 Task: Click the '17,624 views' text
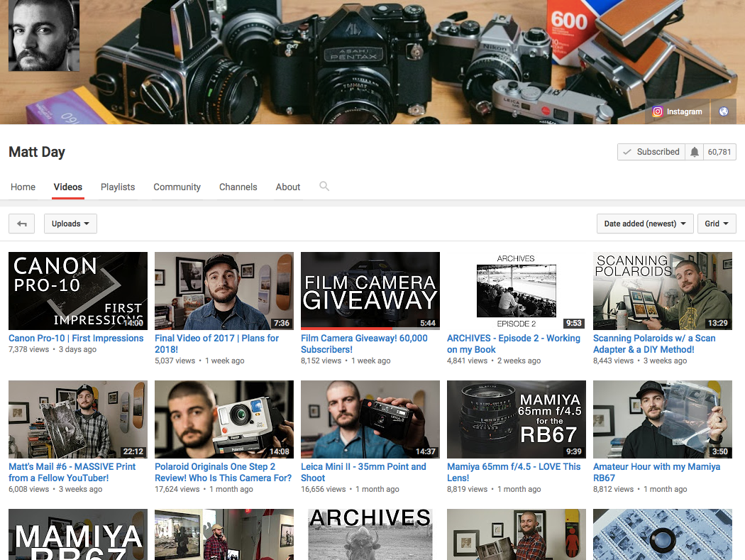(x=177, y=489)
